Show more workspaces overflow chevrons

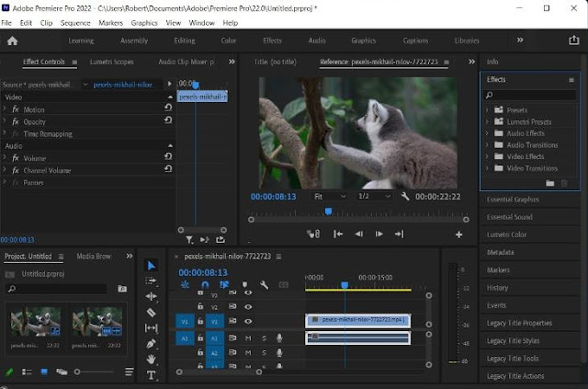point(520,40)
